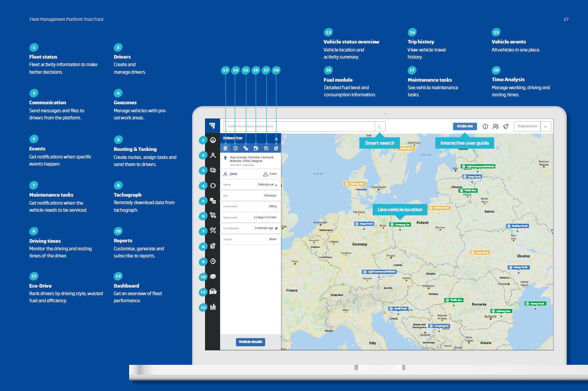Switch to Time Analysis tab
Screen dimensions: 588x391
tap(276, 148)
